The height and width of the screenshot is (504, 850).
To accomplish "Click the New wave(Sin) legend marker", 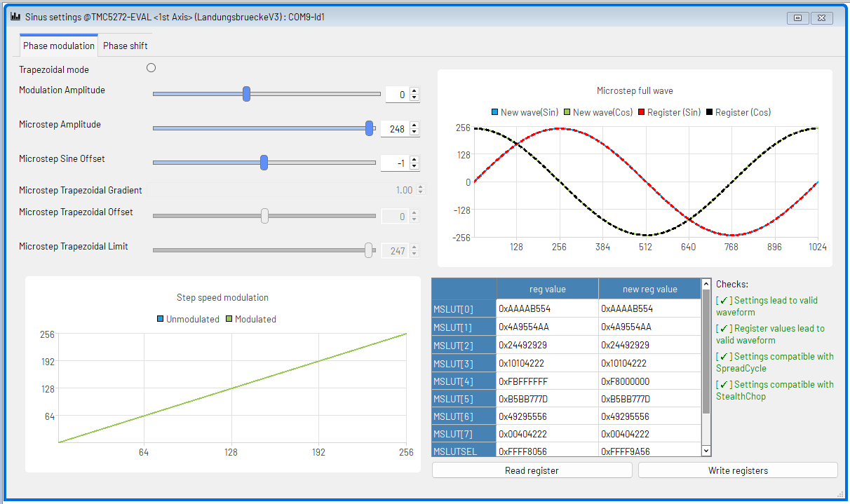I will point(494,112).
